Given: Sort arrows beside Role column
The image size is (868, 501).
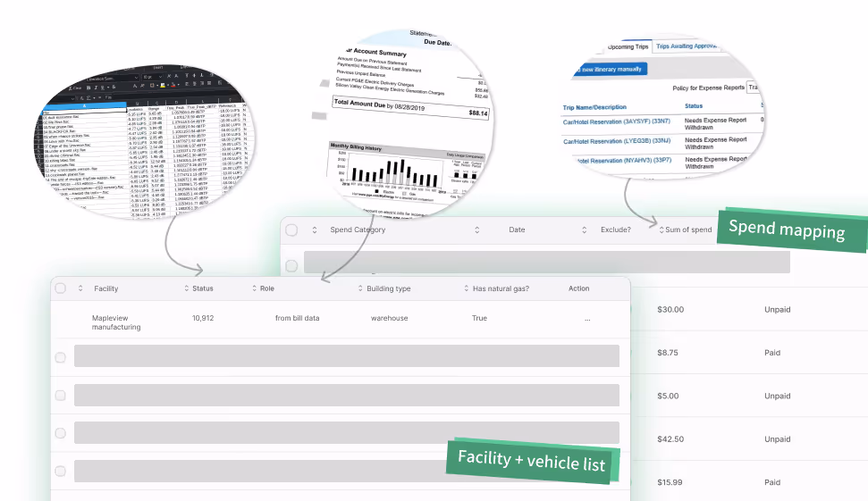Looking at the screenshot, I should (x=254, y=288).
